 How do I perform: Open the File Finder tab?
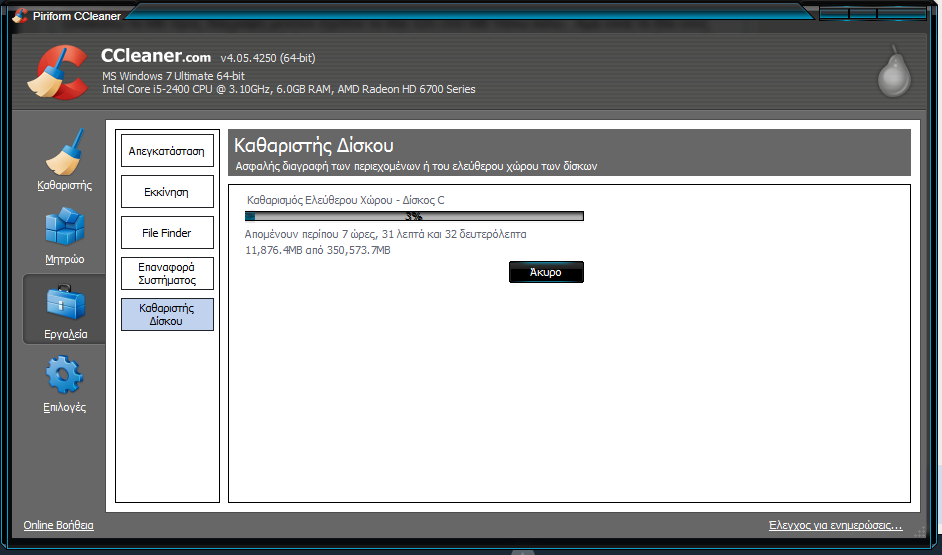click(x=167, y=232)
